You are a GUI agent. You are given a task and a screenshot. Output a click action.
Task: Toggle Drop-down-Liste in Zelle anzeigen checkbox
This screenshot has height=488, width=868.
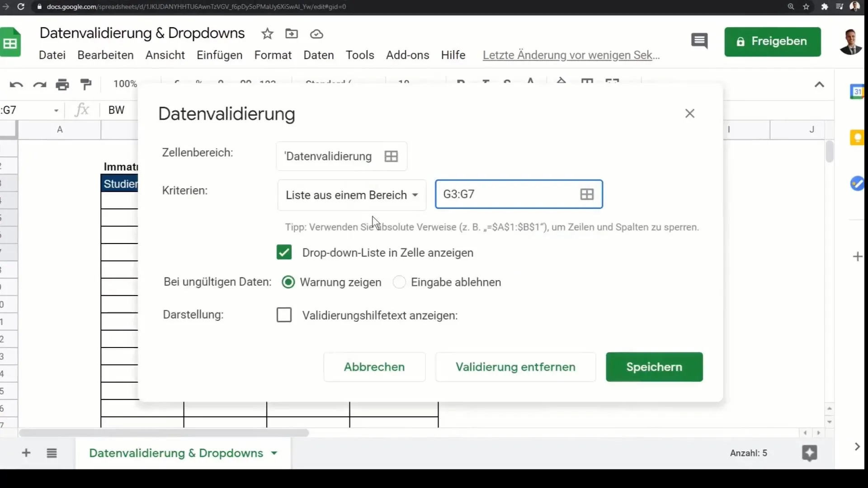(x=284, y=252)
